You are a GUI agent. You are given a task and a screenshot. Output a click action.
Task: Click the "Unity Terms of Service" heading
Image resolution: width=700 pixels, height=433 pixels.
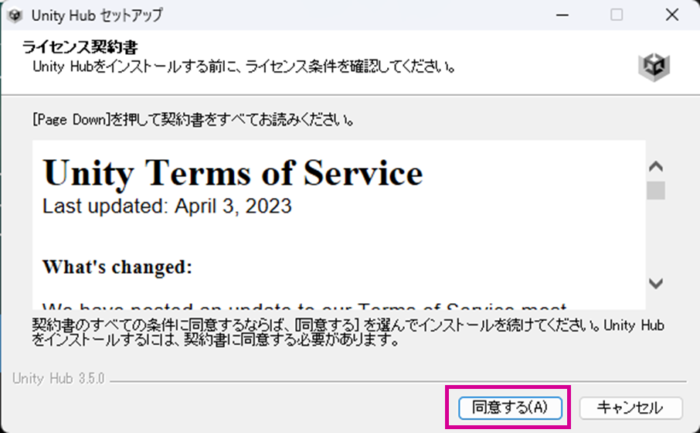[x=232, y=173]
